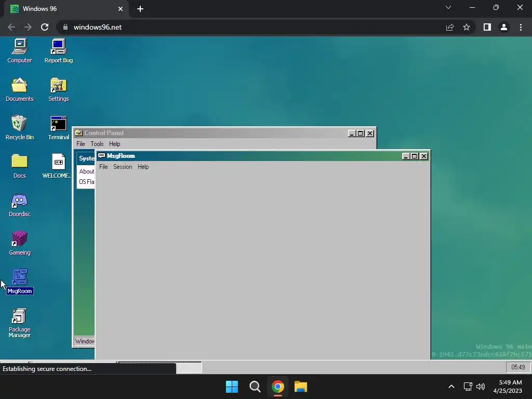The image size is (532, 399).
Task: Maximize the Control Panel window
Action: point(361,134)
